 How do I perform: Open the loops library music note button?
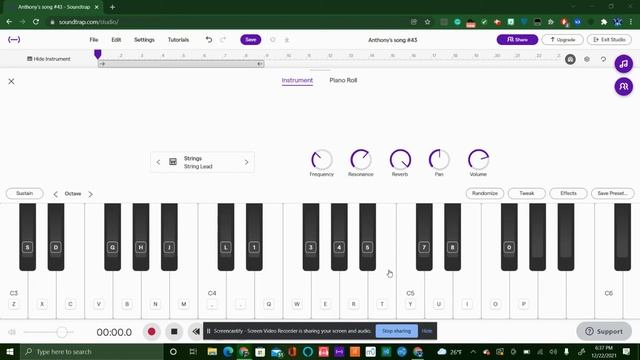[x=624, y=64]
